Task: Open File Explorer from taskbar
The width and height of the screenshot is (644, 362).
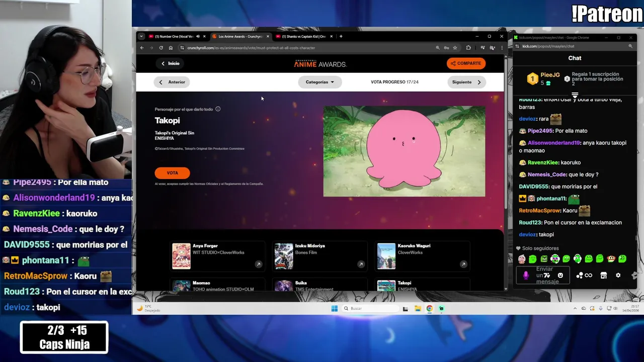Action: (418, 308)
